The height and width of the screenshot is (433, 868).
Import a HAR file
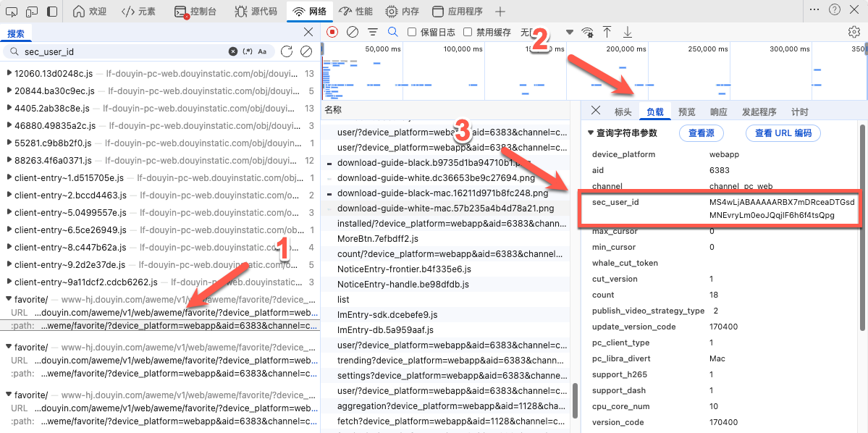click(x=607, y=31)
